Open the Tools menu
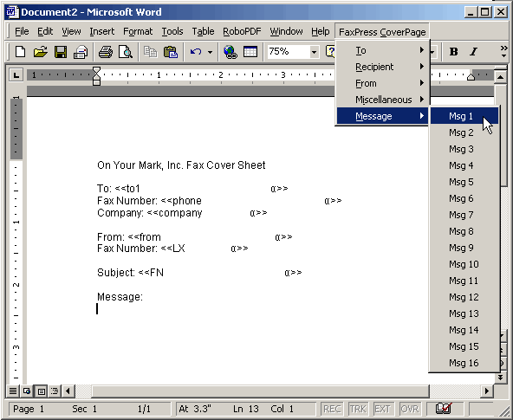The image size is (513, 420). coord(172,31)
